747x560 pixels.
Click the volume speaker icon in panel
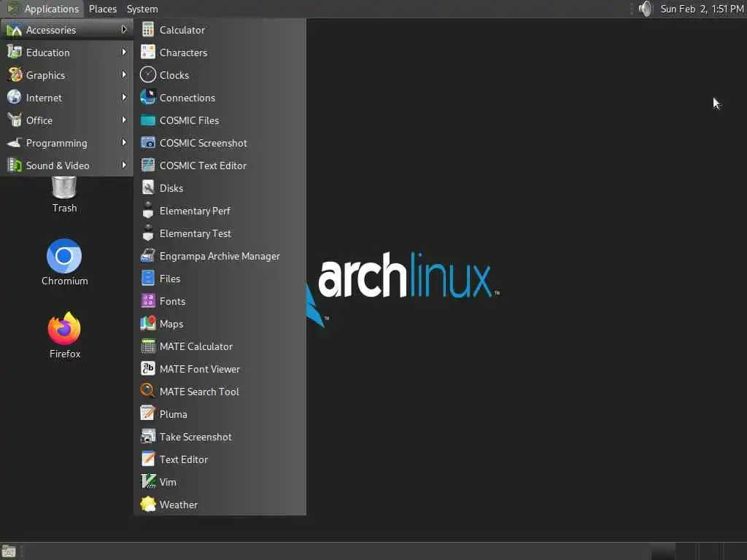(645, 9)
